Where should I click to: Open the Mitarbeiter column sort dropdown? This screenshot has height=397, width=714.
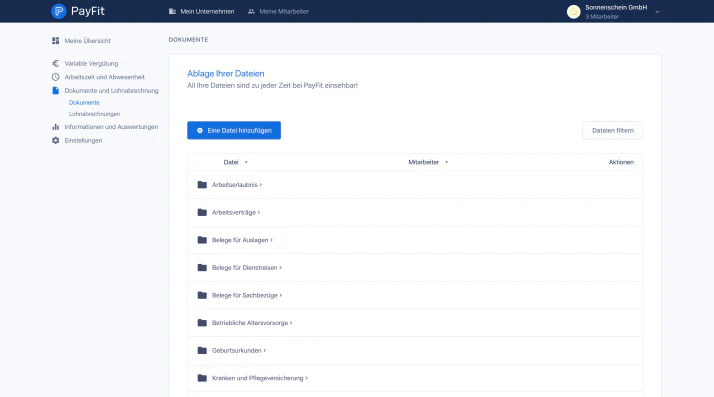(x=446, y=162)
